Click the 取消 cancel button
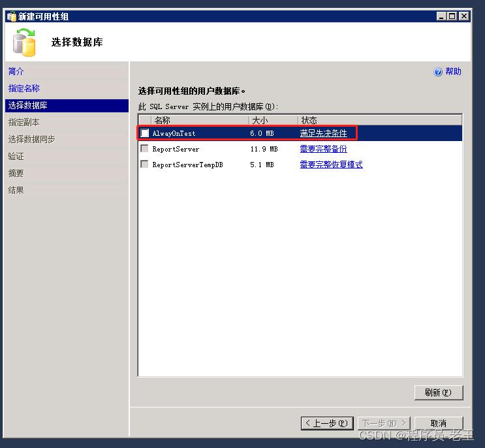485x448 pixels. coord(439,423)
